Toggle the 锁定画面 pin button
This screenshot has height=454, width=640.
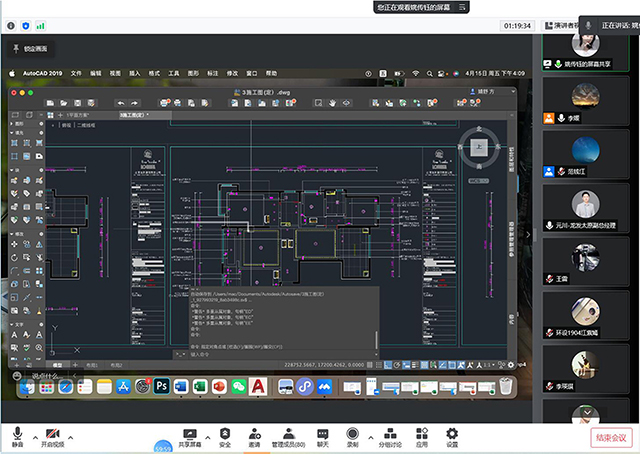point(30,48)
